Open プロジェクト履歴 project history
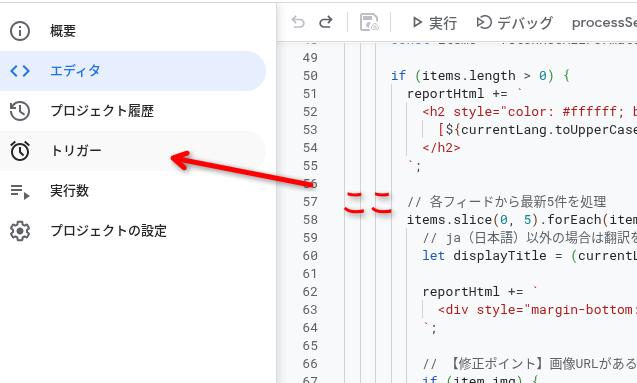This screenshot has width=637, height=383. [132, 110]
